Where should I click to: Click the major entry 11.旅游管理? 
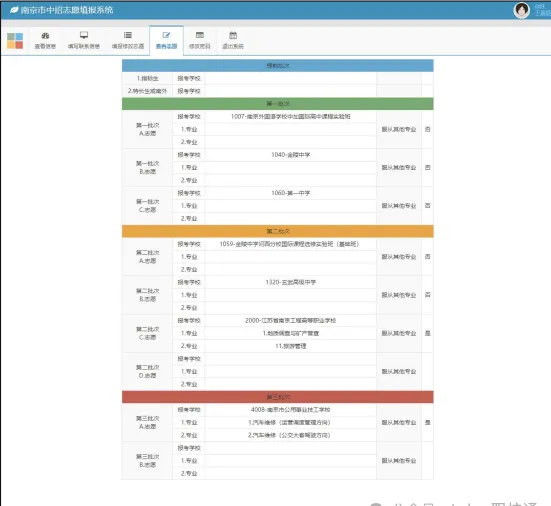click(x=291, y=346)
